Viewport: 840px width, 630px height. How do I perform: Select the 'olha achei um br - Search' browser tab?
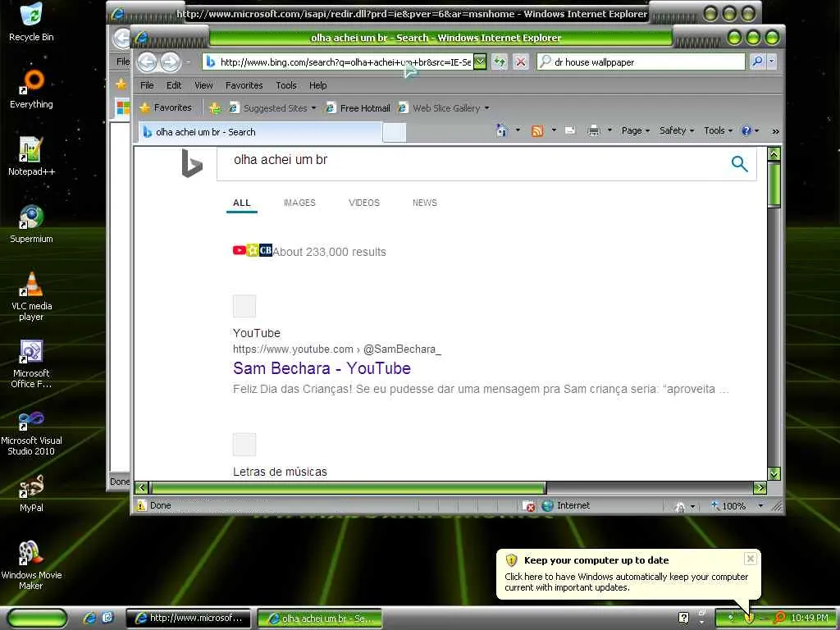pos(260,132)
